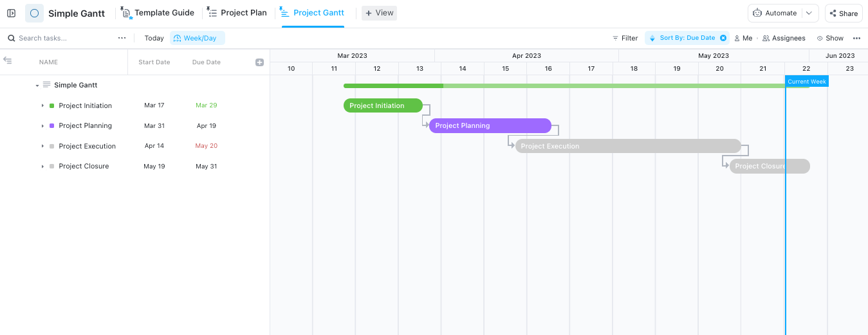This screenshot has width=868, height=335.
Task: Click the Share button
Action: pyautogui.click(x=844, y=13)
